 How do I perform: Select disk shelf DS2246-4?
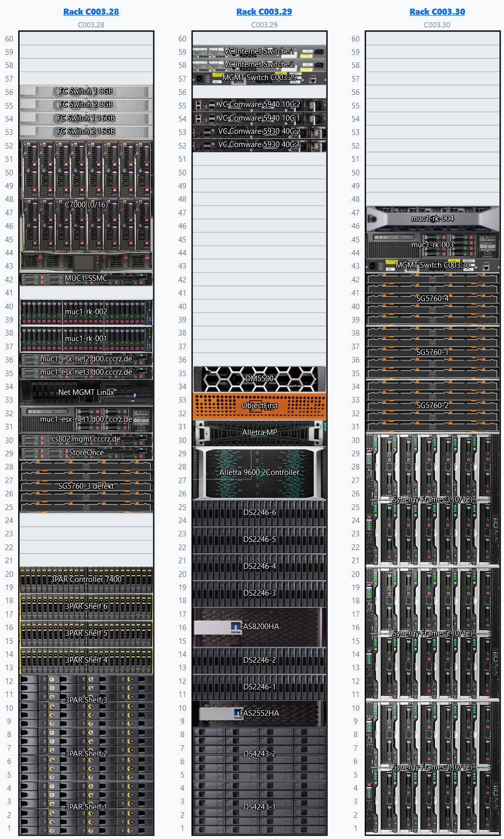259,567
